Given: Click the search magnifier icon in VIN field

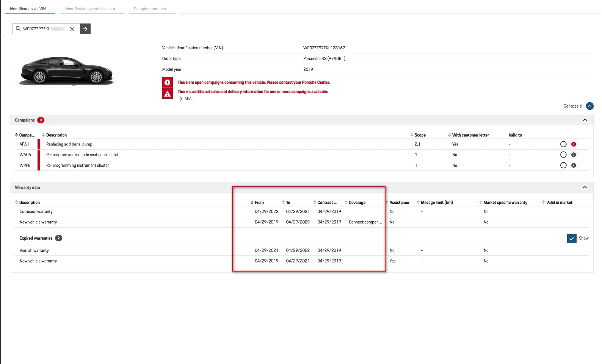Looking at the screenshot, I should coord(18,29).
